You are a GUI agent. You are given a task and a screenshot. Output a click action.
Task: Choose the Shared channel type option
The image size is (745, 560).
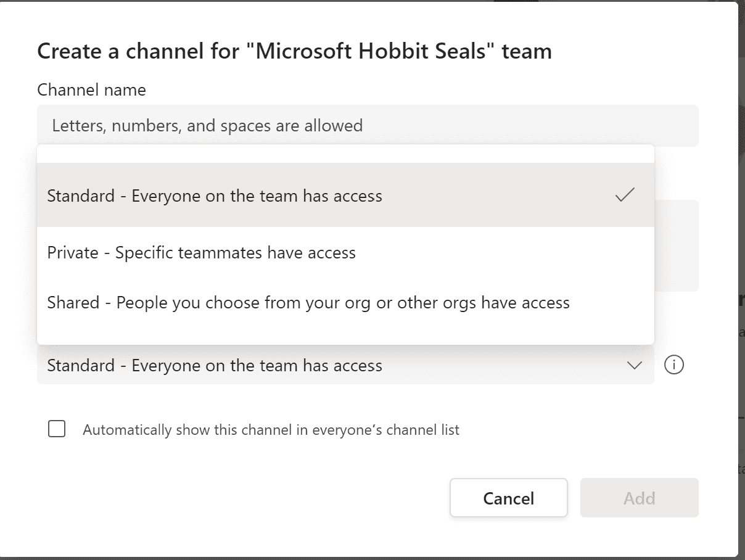click(x=345, y=303)
